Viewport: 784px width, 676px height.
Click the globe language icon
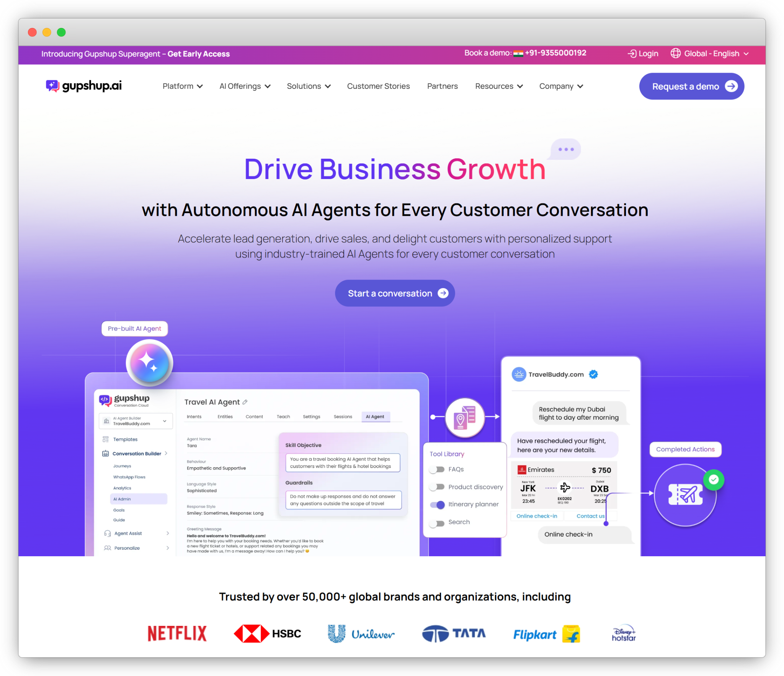click(676, 53)
